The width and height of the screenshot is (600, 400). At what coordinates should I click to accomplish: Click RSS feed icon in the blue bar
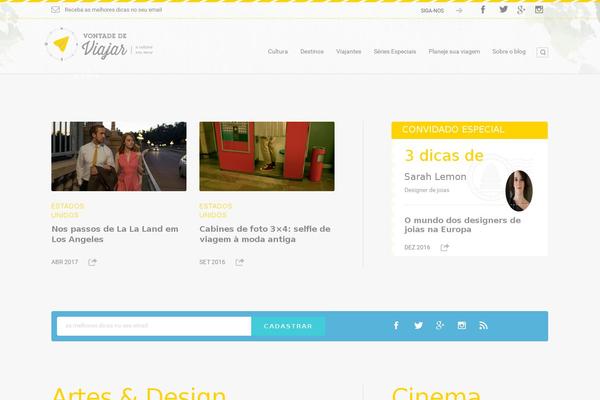coord(483,325)
